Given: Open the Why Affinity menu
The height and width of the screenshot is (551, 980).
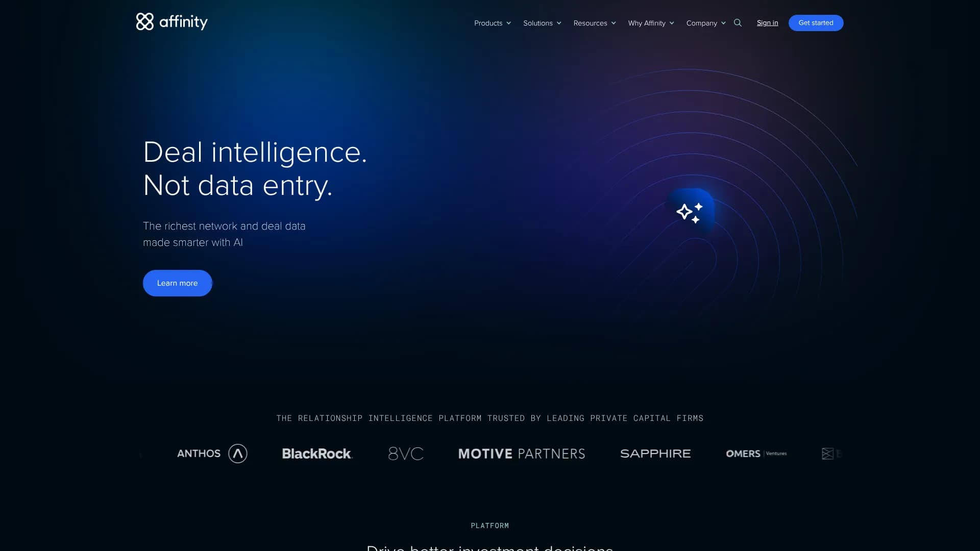Looking at the screenshot, I should coord(651,23).
